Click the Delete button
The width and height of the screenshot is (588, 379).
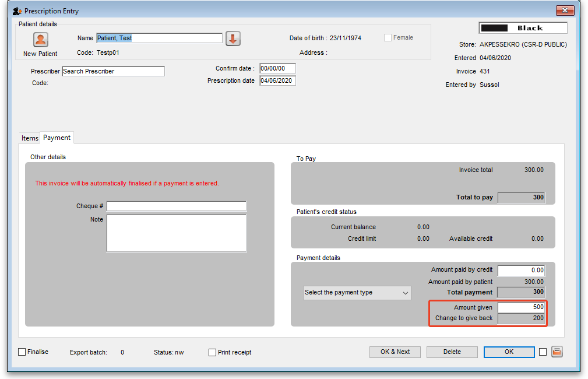tap(452, 352)
